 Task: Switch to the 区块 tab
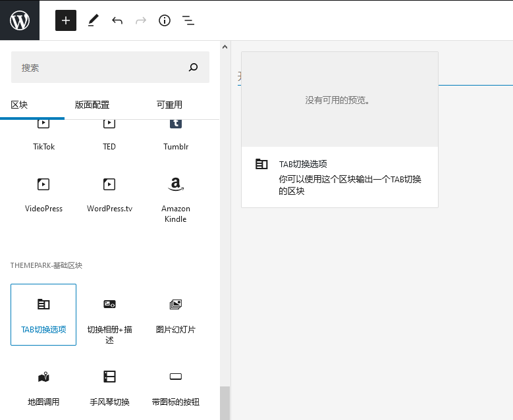19,105
